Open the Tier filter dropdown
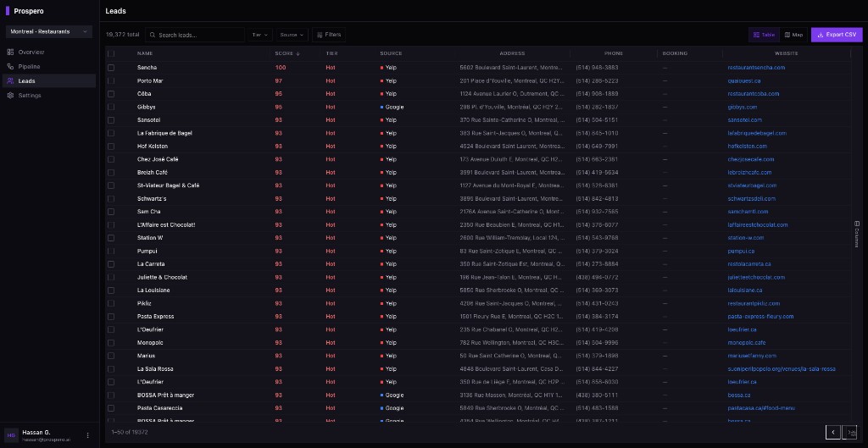Viewport: 868px width, 448px height. 260,35
